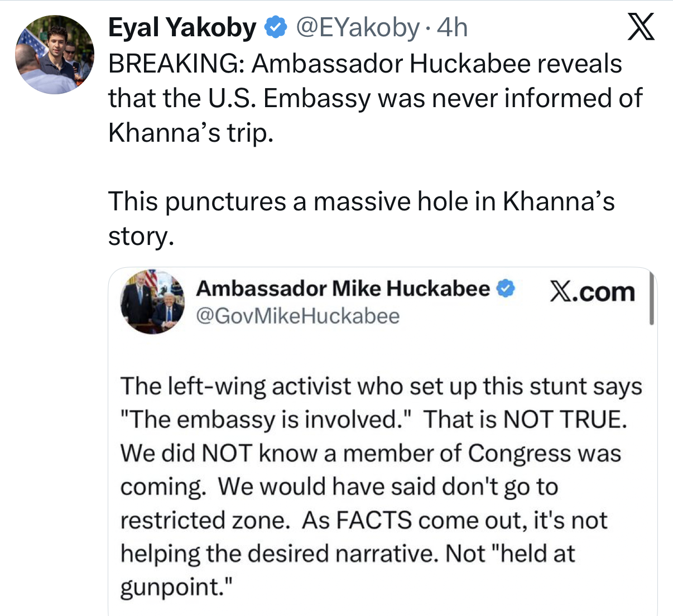The width and height of the screenshot is (673, 616).
Task: Click the "held at gunpoint" quote text
Action: click(x=348, y=570)
